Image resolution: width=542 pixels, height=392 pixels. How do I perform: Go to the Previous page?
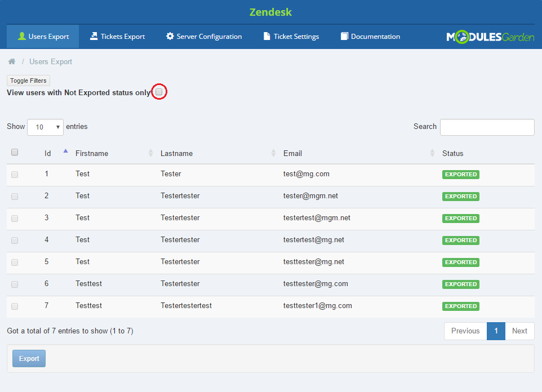pyautogui.click(x=465, y=331)
